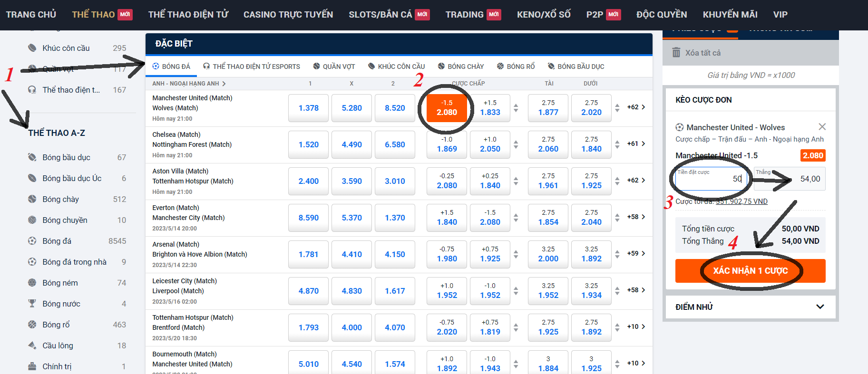The image size is (868, 374).
Task: Select selected -1.5 handicap odds 2.080
Action: [x=447, y=108]
